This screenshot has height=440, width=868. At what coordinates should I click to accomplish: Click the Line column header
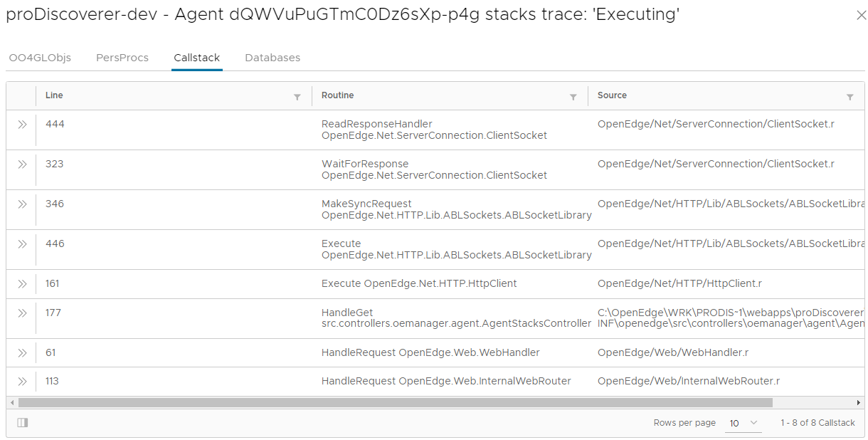point(55,95)
